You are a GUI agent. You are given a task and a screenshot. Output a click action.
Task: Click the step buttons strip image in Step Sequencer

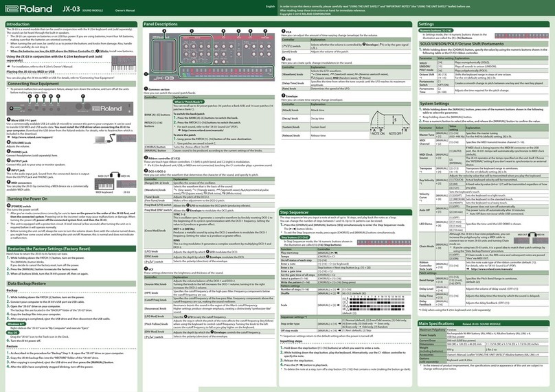pyautogui.click(x=384, y=243)
